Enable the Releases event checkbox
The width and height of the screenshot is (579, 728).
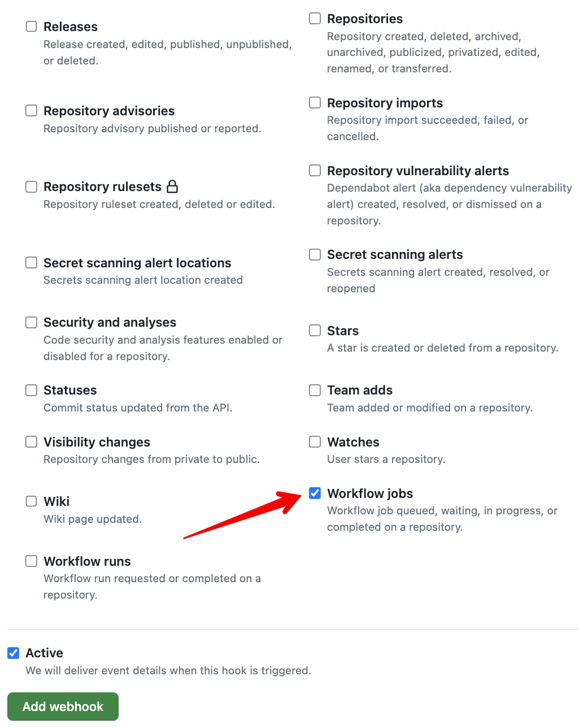click(x=32, y=27)
